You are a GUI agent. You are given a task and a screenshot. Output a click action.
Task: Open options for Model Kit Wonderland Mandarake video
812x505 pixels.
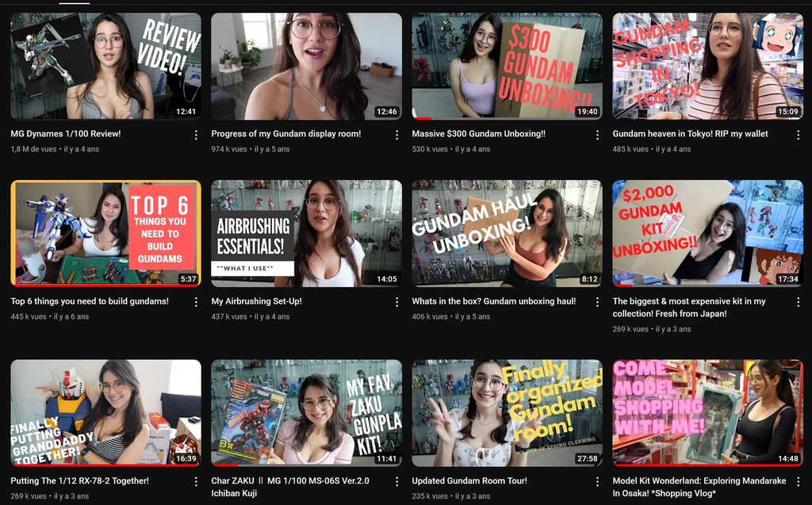[x=798, y=482]
